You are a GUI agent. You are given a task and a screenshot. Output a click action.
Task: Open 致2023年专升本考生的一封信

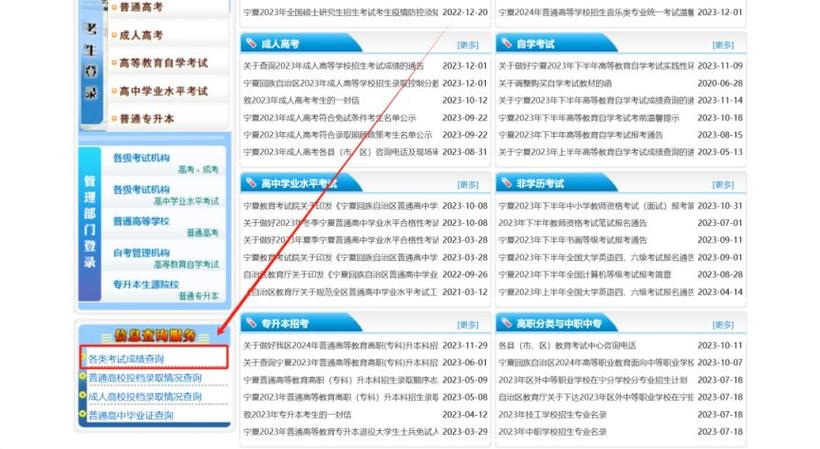[297, 415]
